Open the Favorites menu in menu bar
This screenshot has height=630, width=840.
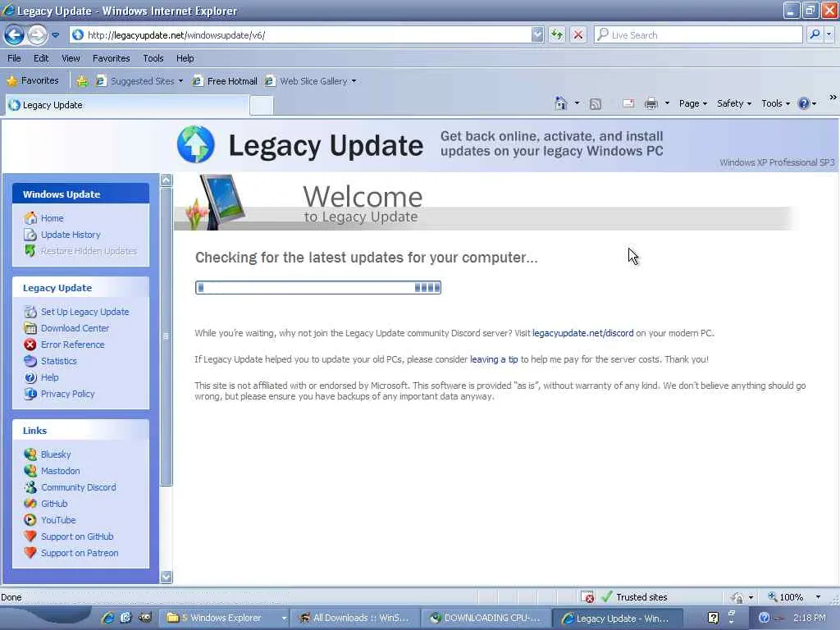111,58
